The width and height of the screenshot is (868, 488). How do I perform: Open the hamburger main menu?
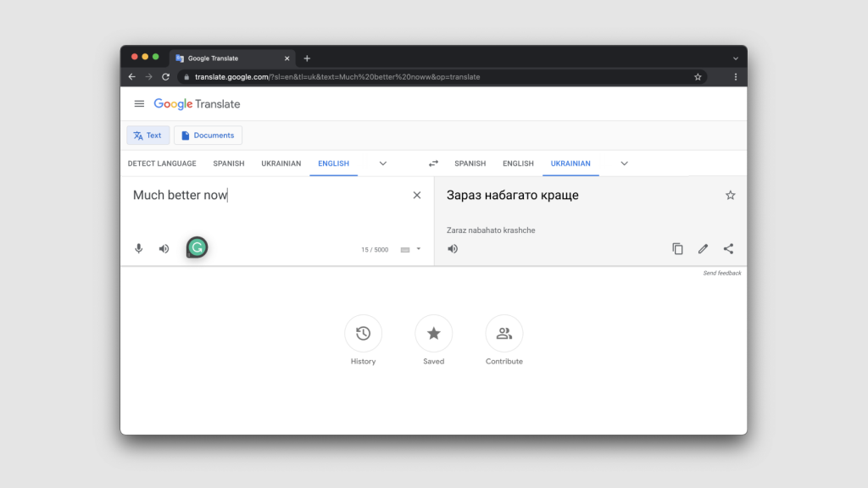[x=139, y=104]
